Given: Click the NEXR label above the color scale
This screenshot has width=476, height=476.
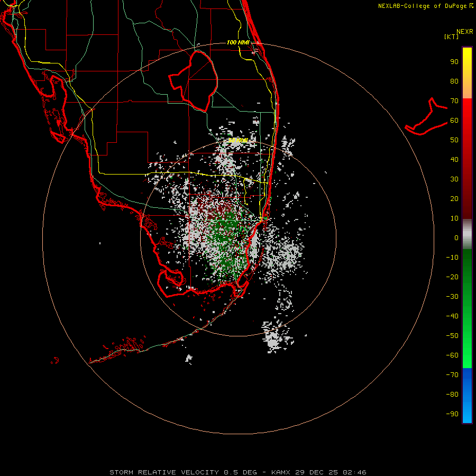Looking at the screenshot, I should pos(465,32).
